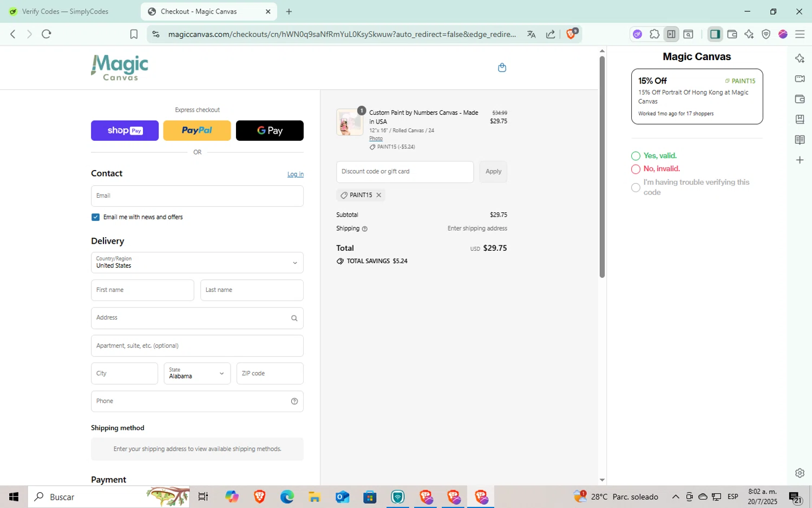Open notification center icon
Viewport: 812px width, 508px height.
click(795, 497)
